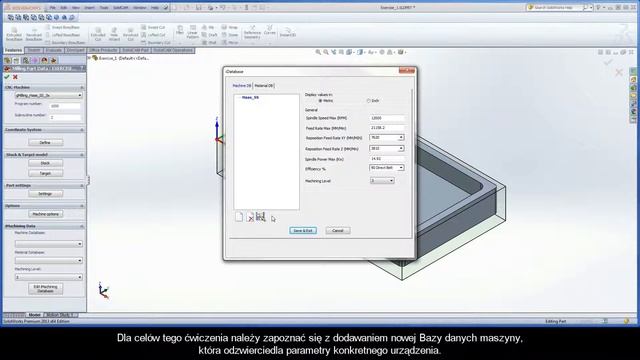Viewport: 640px width, 360px height.
Task: Open the Efficiency % dropdown
Action: tap(401, 168)
